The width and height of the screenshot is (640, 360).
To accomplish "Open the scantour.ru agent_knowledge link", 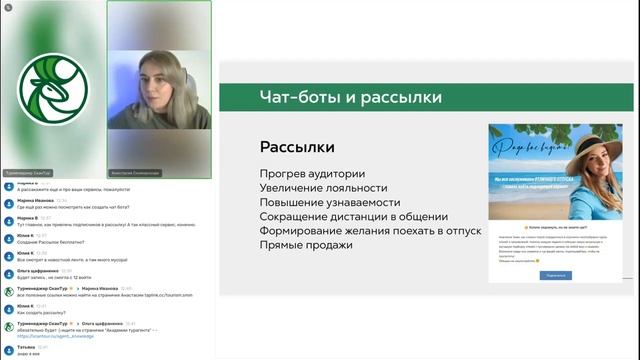I will click(56, 336).
